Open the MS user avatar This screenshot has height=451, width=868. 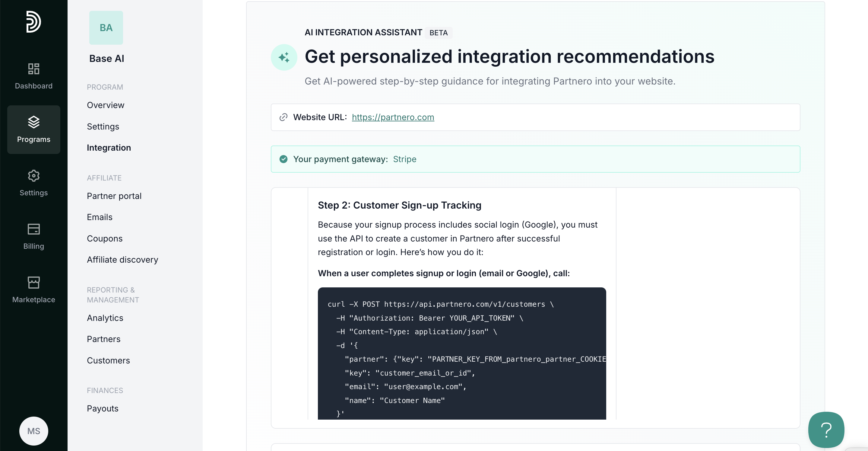click(x=34, y=431)
